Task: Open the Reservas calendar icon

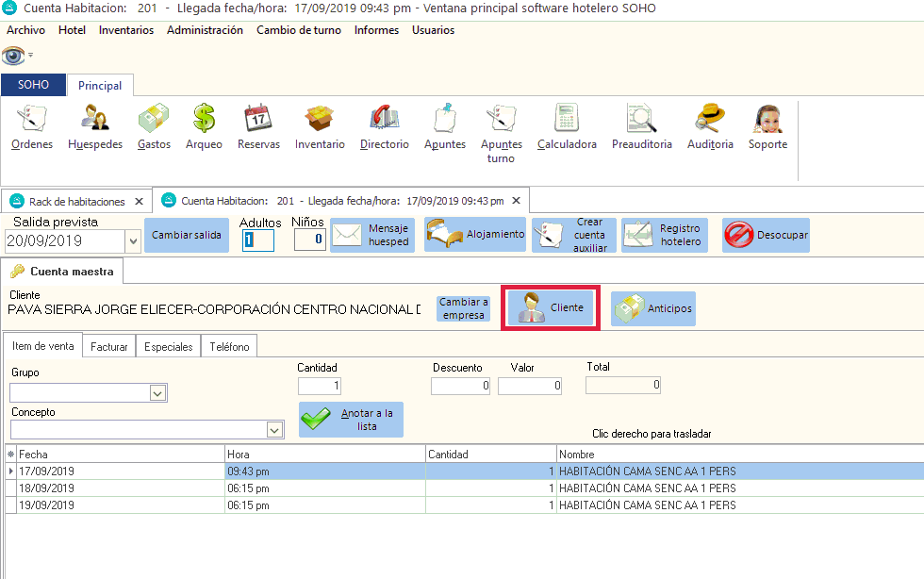Action: tap(257, 127)
